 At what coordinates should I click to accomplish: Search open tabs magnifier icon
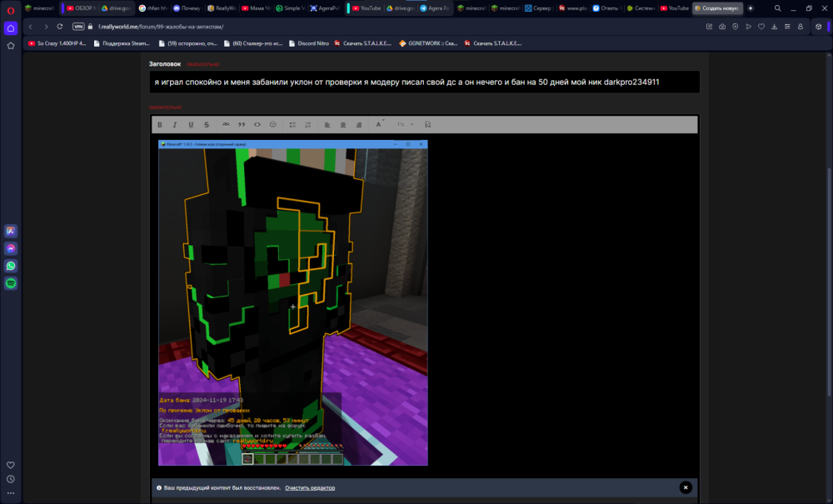[x=778, y=8]
